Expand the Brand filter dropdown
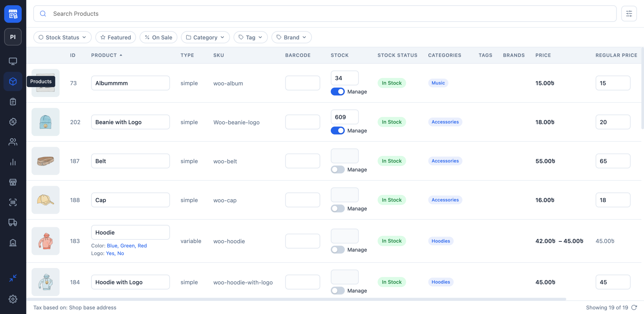The image size is (644, 314). tap(291, 37)
